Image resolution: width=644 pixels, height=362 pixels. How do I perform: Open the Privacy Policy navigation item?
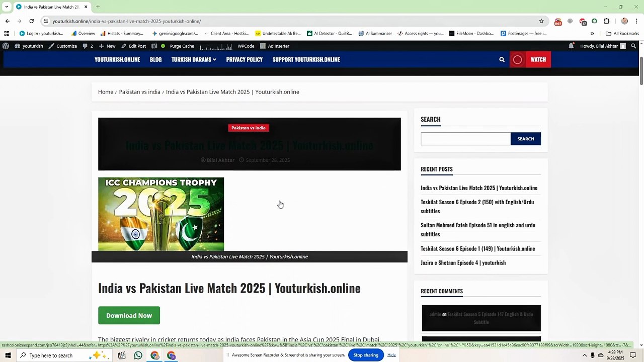[245, 59]
